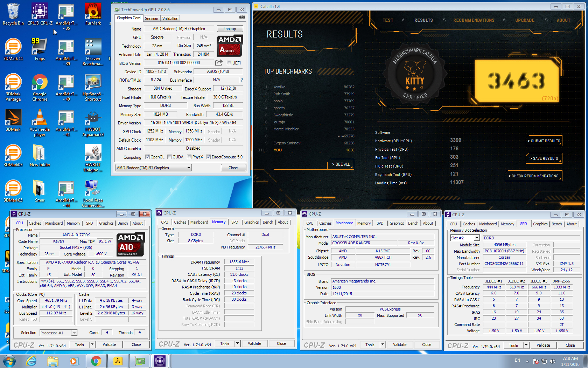Click SEE ALL under top benchmarks
588x368 pixels.
coord(341,164)
